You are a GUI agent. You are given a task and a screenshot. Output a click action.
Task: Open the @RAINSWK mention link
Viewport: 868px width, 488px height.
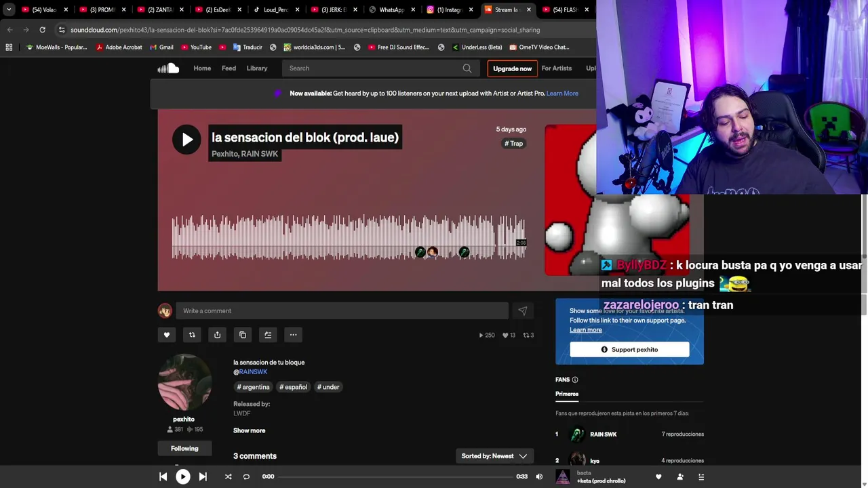(x=250, y=372)
